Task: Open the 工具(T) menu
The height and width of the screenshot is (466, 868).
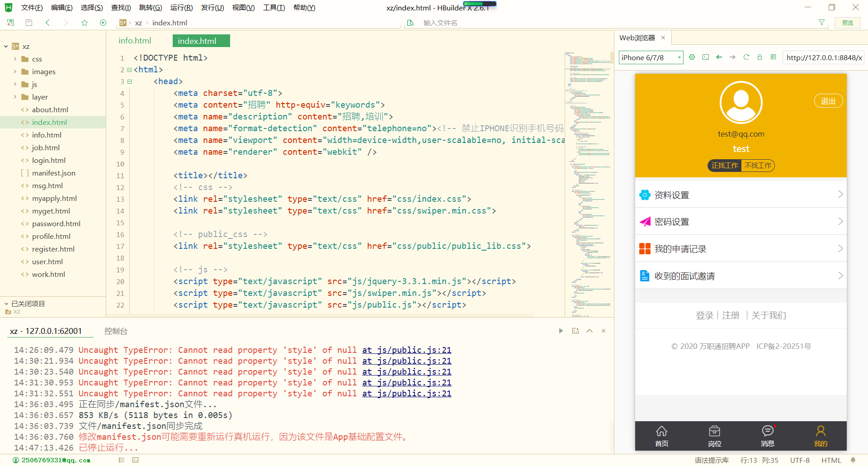Action: point(274,8)
